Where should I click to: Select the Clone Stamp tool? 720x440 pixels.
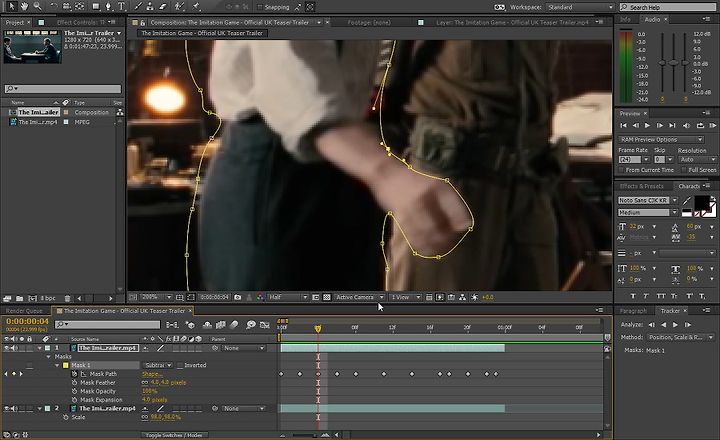(x=150, y=6)
